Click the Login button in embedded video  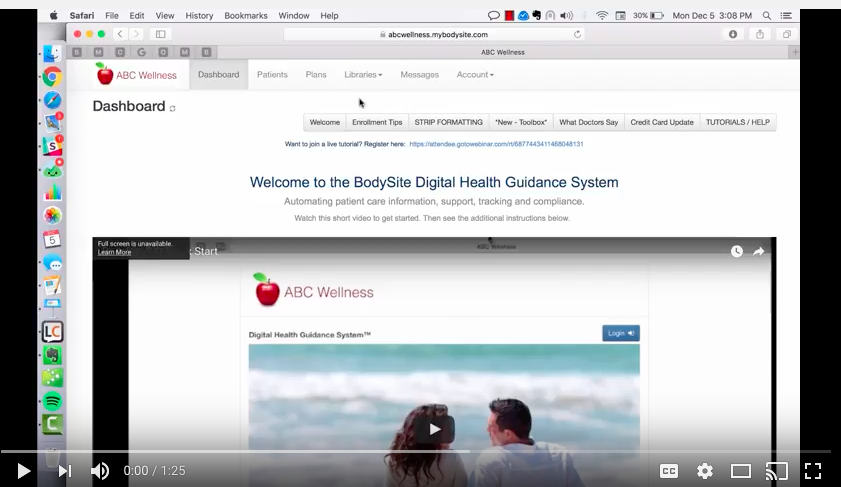click(621, 333)
